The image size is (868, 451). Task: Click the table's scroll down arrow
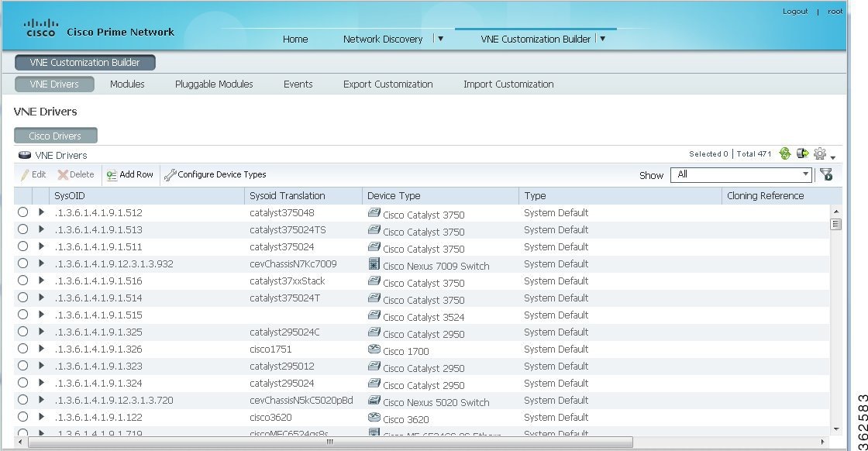[836, 429]
